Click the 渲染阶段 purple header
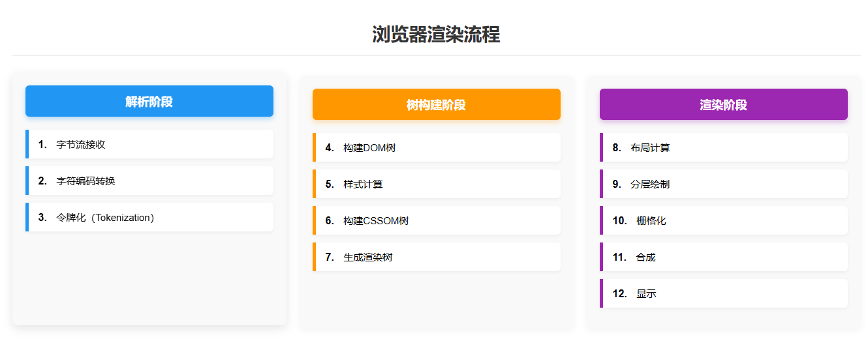 tap(724, 104)
